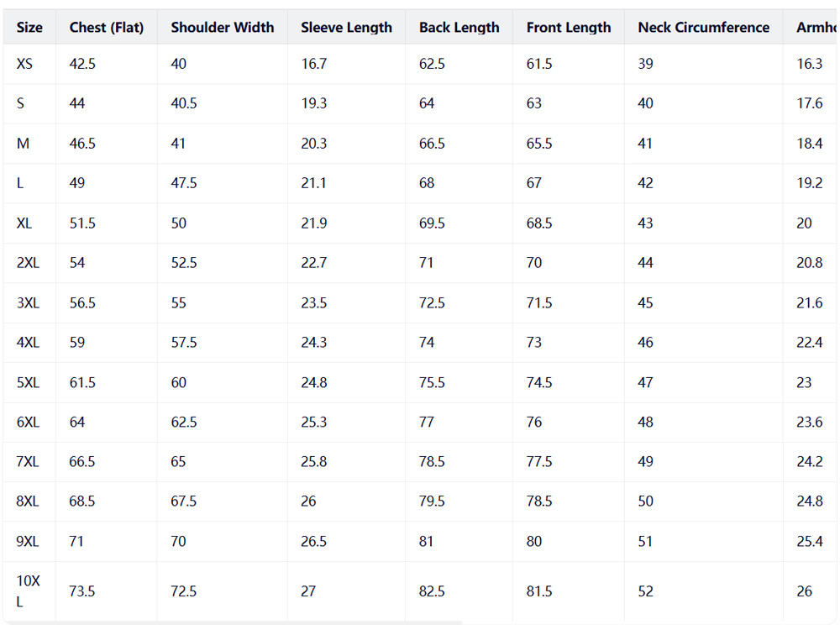Image resolution: width=840 pixels, height=630 pixels.
Task: Click shoulder width 47.5 in row L
Action: pyautogui.click(x=184, y=183)
